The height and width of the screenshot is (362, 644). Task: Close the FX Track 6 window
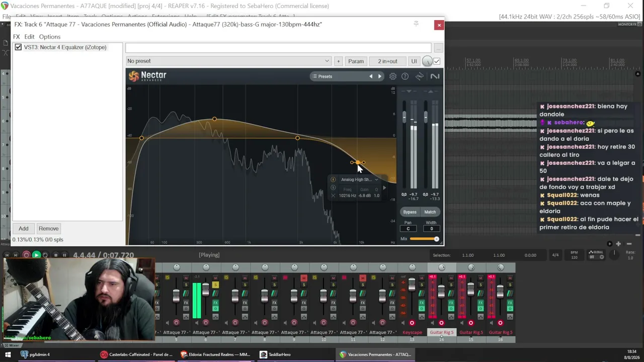tap(439, 25)
